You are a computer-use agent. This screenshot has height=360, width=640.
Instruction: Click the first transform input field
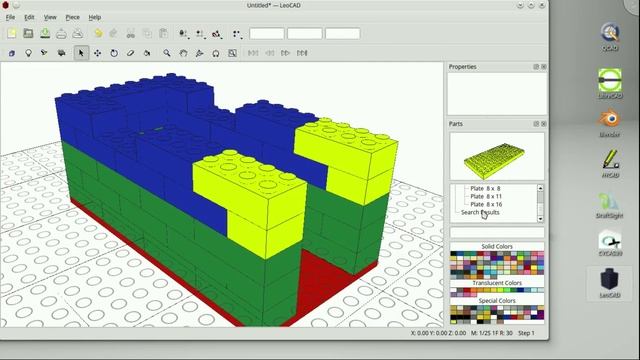(x=267, y=33)
